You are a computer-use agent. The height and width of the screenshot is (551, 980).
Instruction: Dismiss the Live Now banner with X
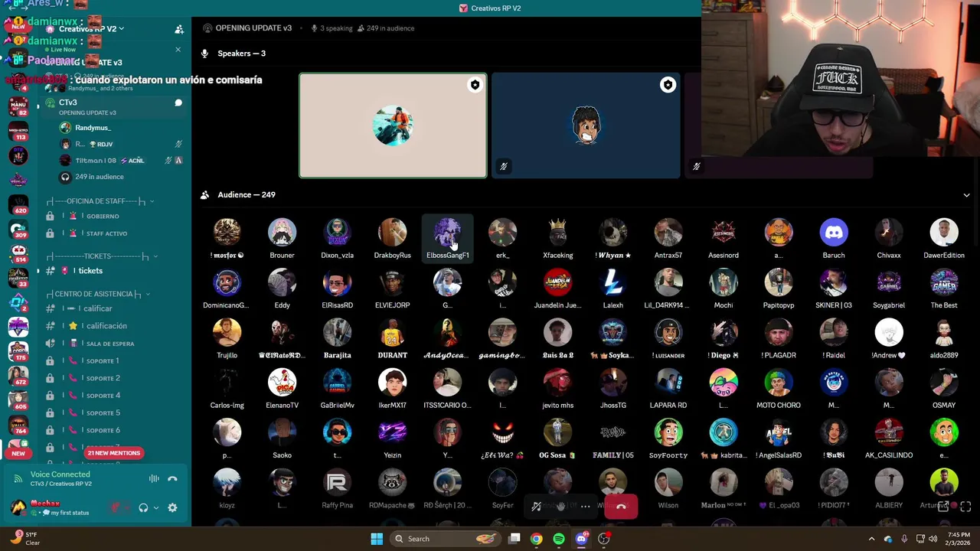[178, 50]
